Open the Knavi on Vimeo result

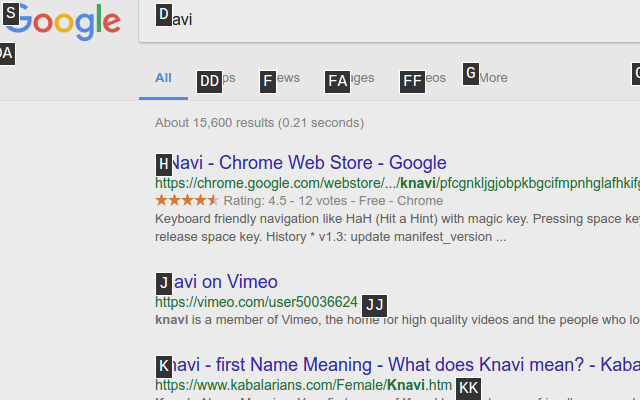pos(217,282)
